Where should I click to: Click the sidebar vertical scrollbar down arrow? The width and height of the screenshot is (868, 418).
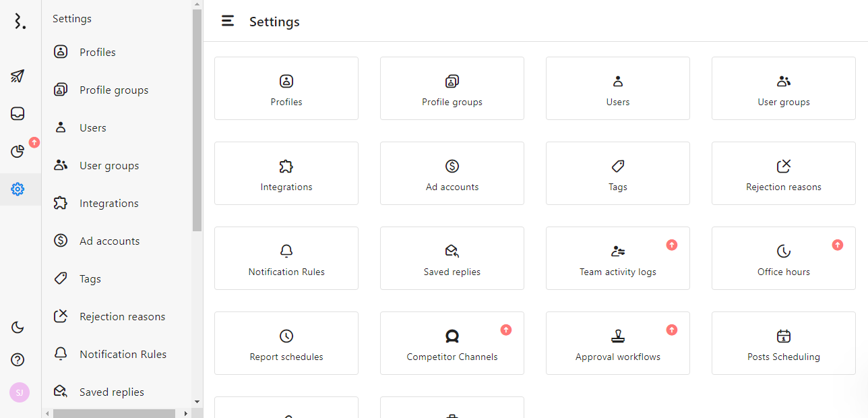(197, 402)
